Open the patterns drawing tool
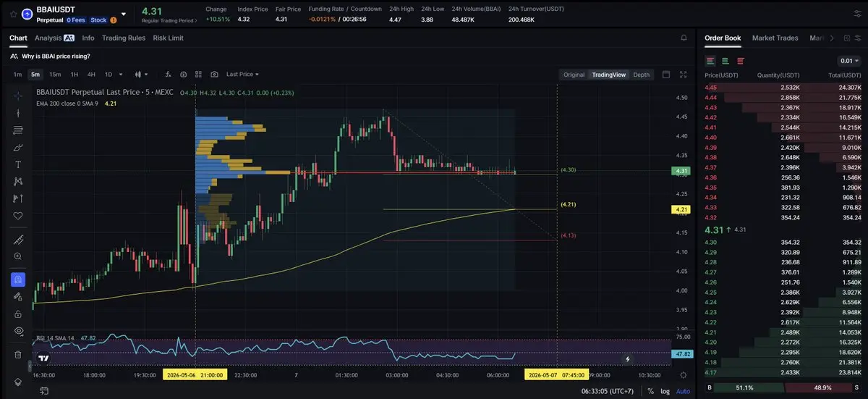Screen dimensions: 868x399 point(18,181)
